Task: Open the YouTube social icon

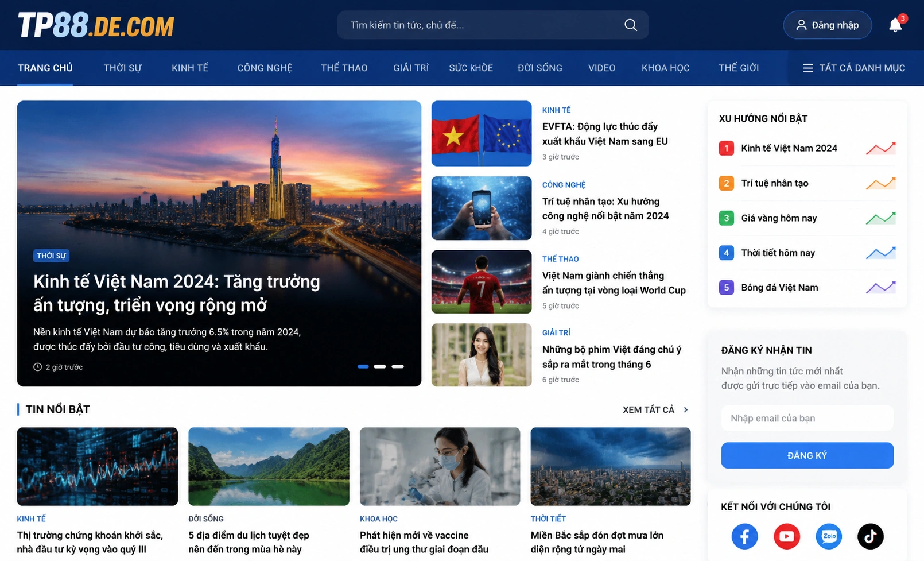Action: [x=786, y=536]
